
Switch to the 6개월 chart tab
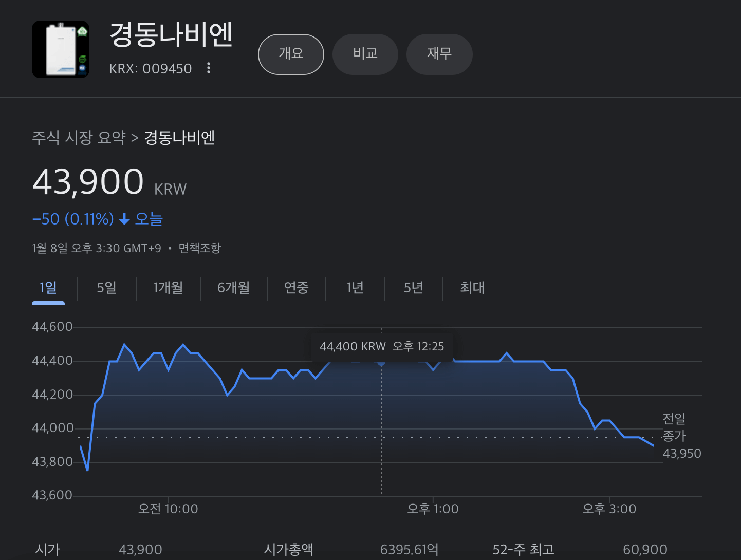(x=234, y=288)
